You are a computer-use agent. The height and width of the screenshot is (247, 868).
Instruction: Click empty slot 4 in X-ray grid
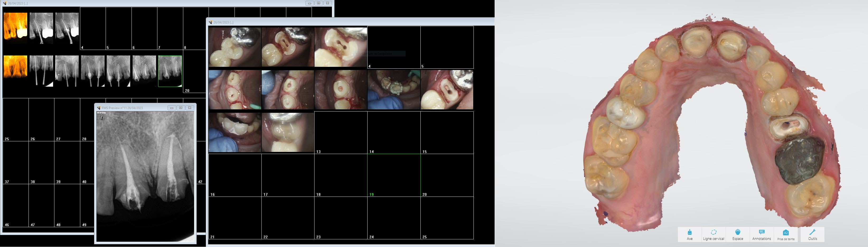tap(93, 28)
